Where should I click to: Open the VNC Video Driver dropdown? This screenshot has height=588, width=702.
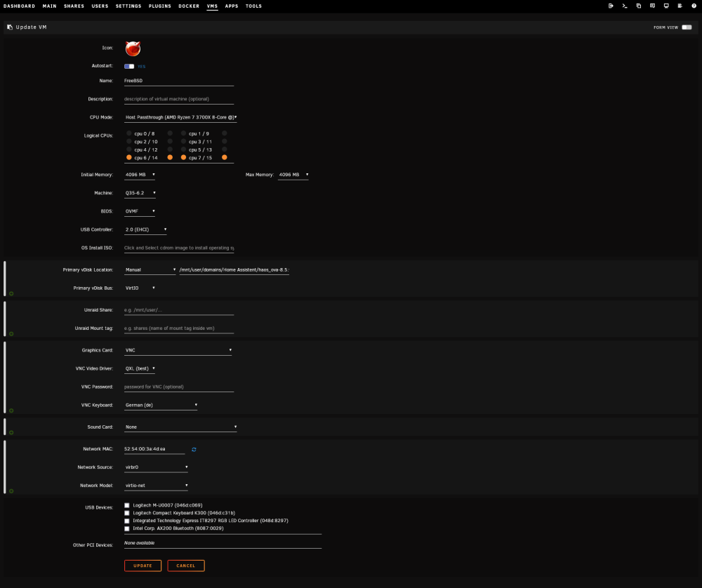click(x=140, y=369)
